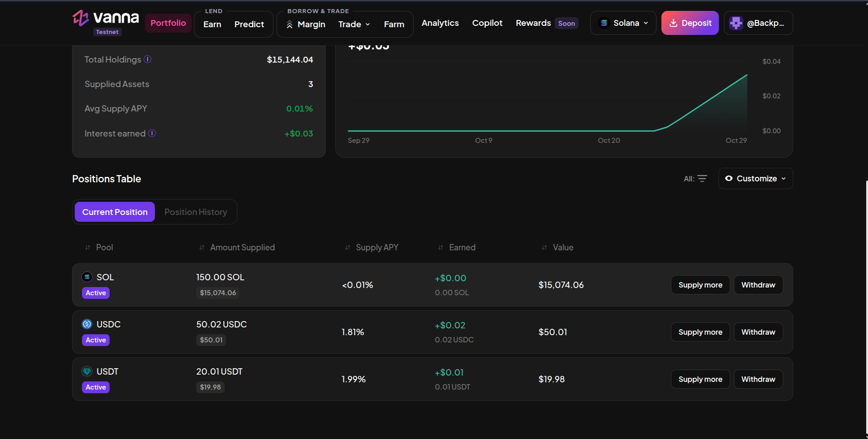
Task: Navigate to the Farm page
Action: pos(394,24)
